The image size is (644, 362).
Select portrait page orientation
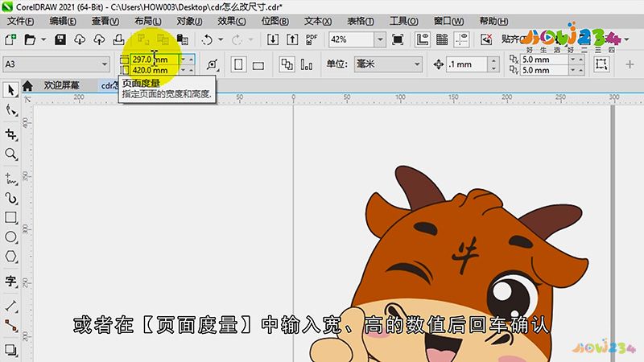[238, 64]
